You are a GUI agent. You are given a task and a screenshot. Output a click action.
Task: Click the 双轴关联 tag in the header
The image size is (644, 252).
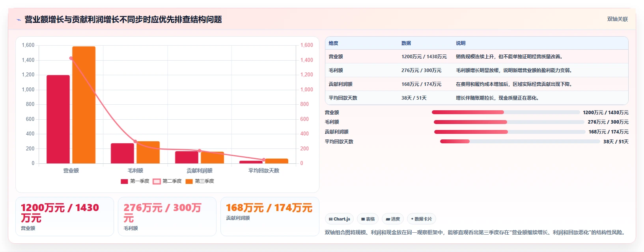[x=617, y=19]
